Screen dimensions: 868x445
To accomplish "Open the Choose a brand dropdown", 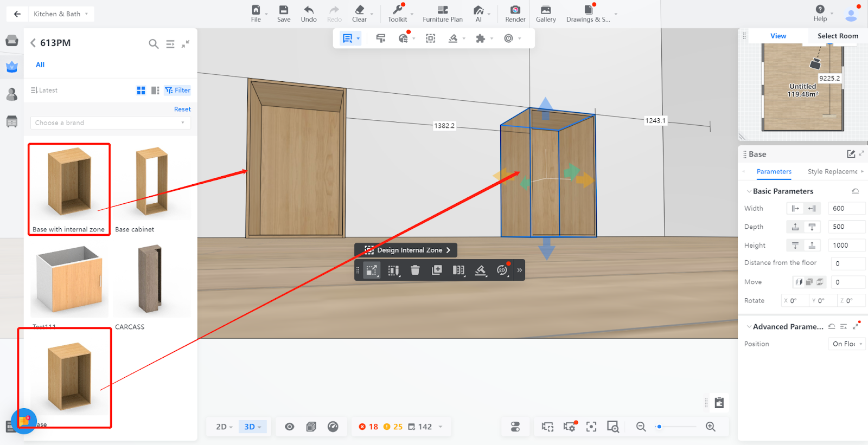I will tap(110, 123).
